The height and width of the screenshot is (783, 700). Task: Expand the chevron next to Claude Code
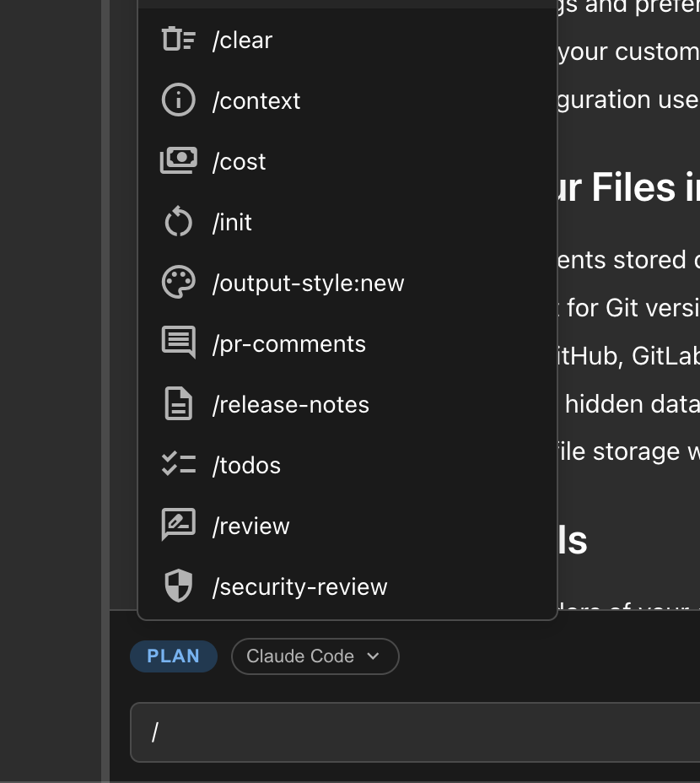[x=374, y=656]
